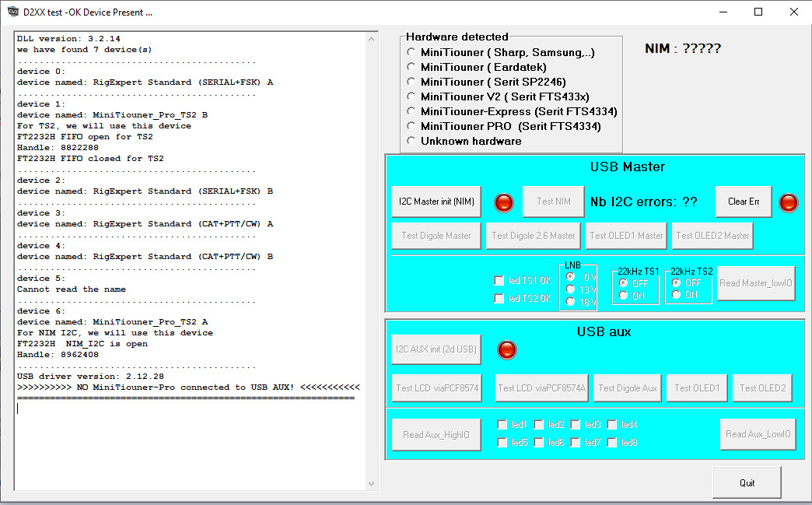Check the led1 checkbox
Screen dimensions: 812x505
coord(502,425)
